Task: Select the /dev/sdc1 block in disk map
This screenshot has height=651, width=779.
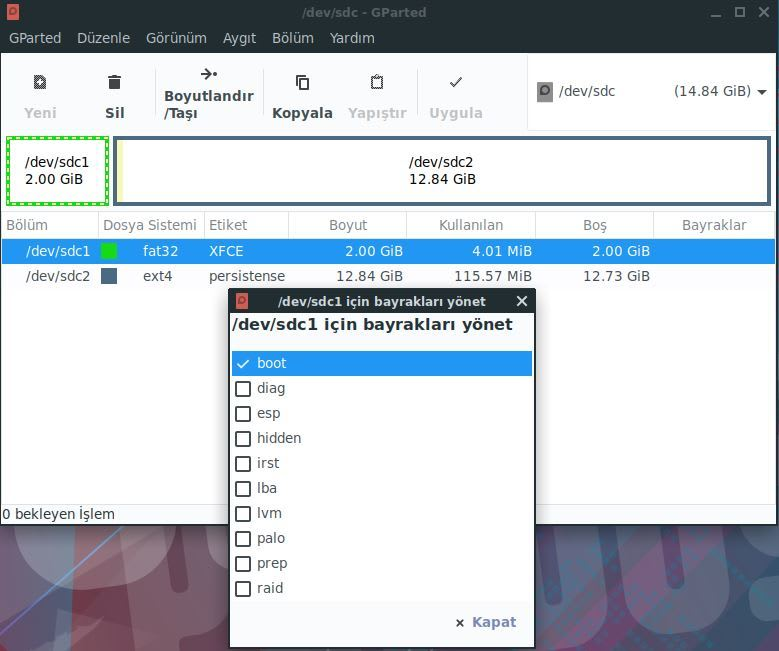Action: pyautogui.click(x=57, y=171)
